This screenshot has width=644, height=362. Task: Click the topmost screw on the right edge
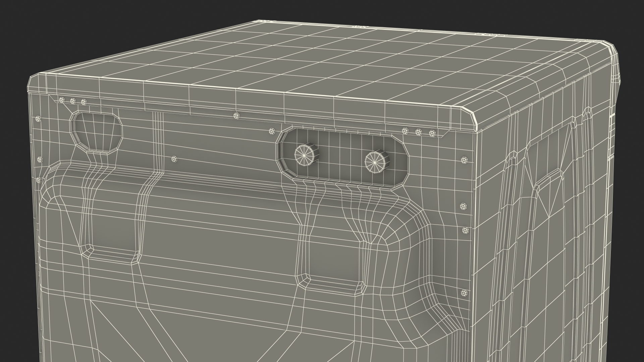(465, 160)
